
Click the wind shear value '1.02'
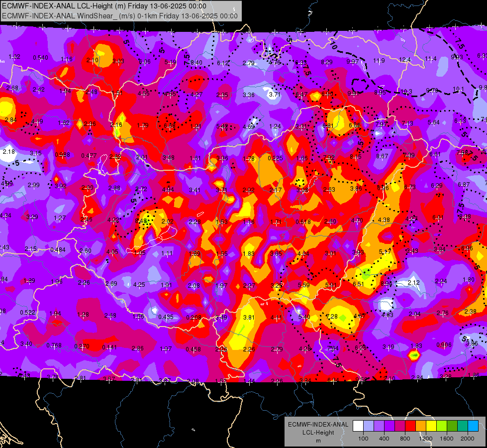[14, 57]
